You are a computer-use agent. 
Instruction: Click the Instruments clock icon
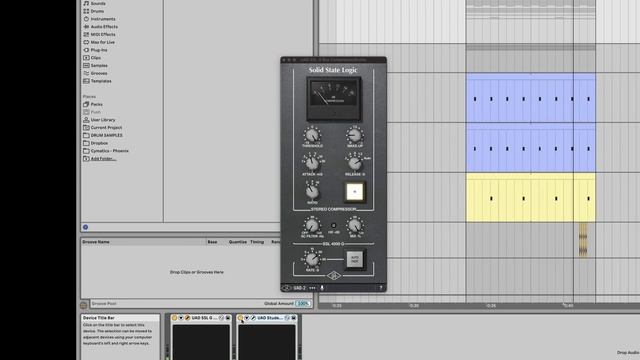(86, 19)
